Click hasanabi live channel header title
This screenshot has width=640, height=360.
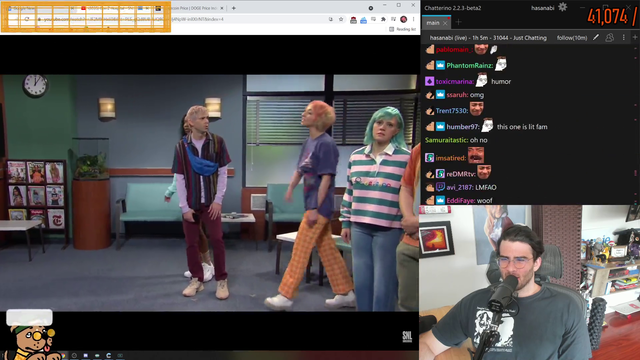pos(488,38)
